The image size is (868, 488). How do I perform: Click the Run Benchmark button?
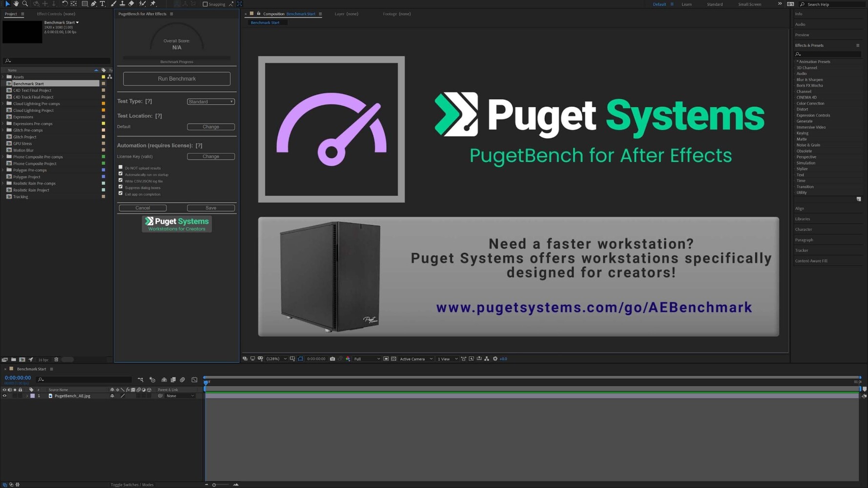(177, 79)
